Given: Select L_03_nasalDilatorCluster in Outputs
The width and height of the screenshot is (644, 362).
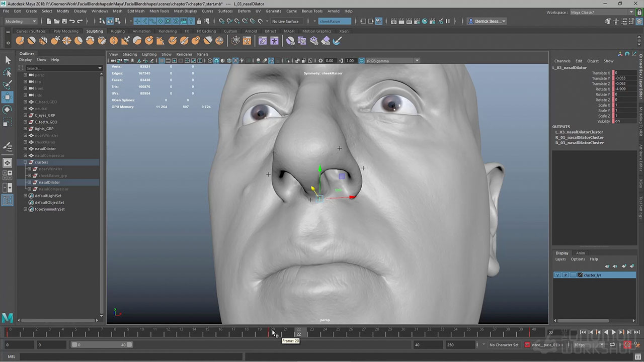Looking at the screenshot, I should click(579, 132).
